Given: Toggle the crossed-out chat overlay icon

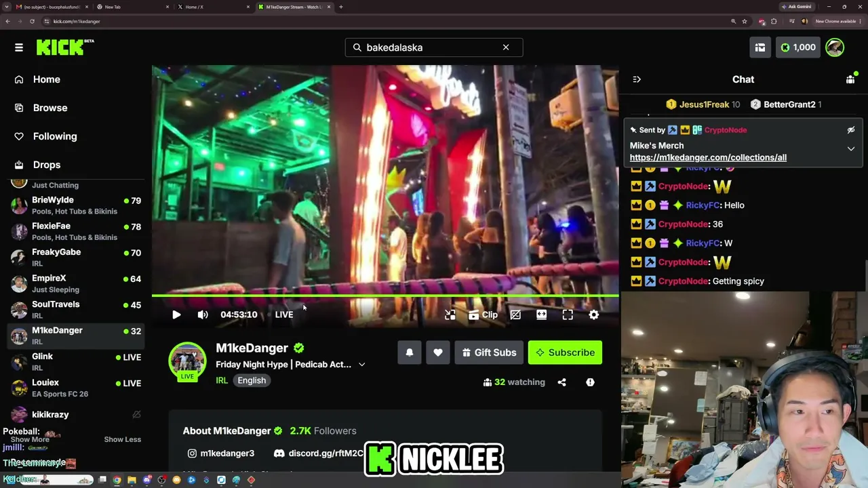Looking at the screenshot, I should point(515,314).
